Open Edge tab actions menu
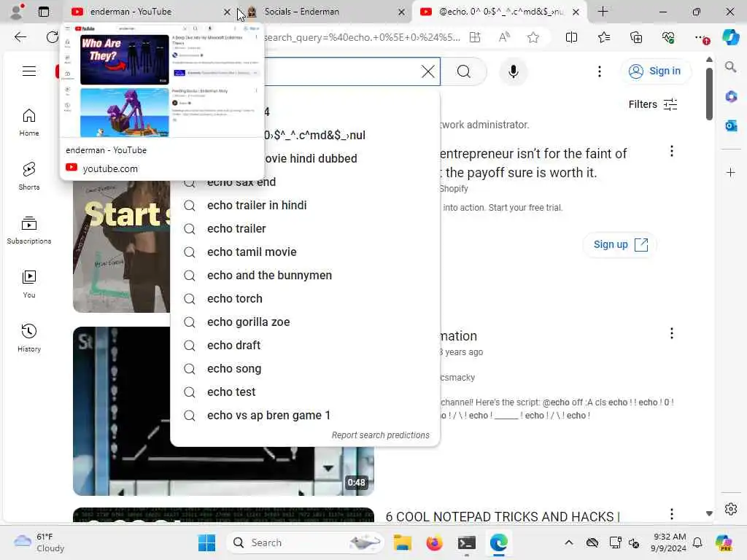The width and height of the screenshot is (747, 560). click(44, 12)
